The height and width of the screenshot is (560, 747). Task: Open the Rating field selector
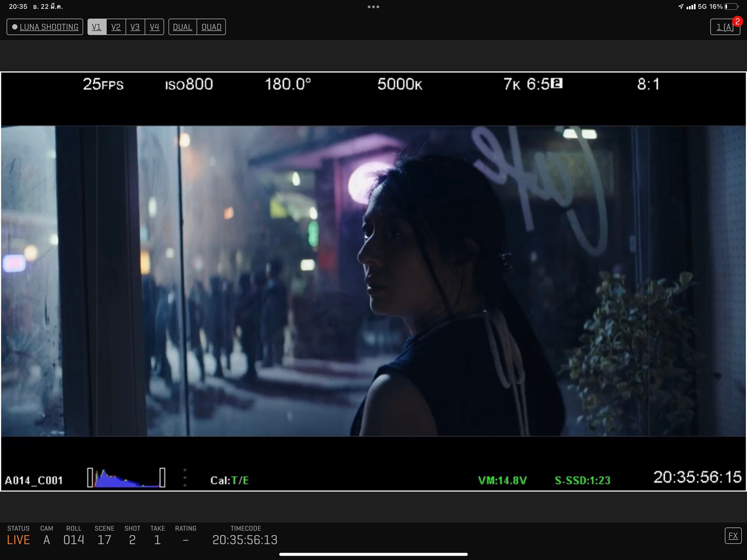pyautogui.click(x=186, y=539)
